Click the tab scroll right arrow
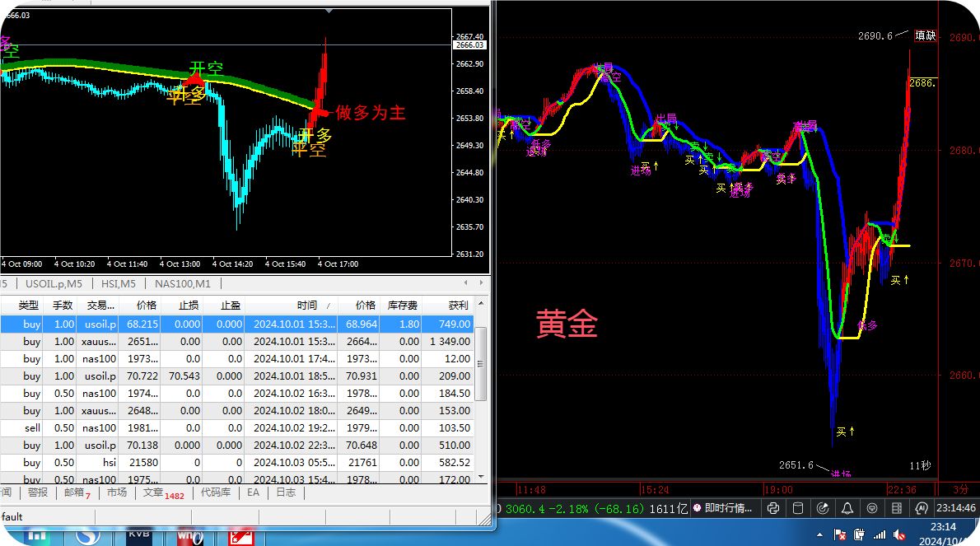The height and width of the screenshot is (546, 980). point(481,283)
